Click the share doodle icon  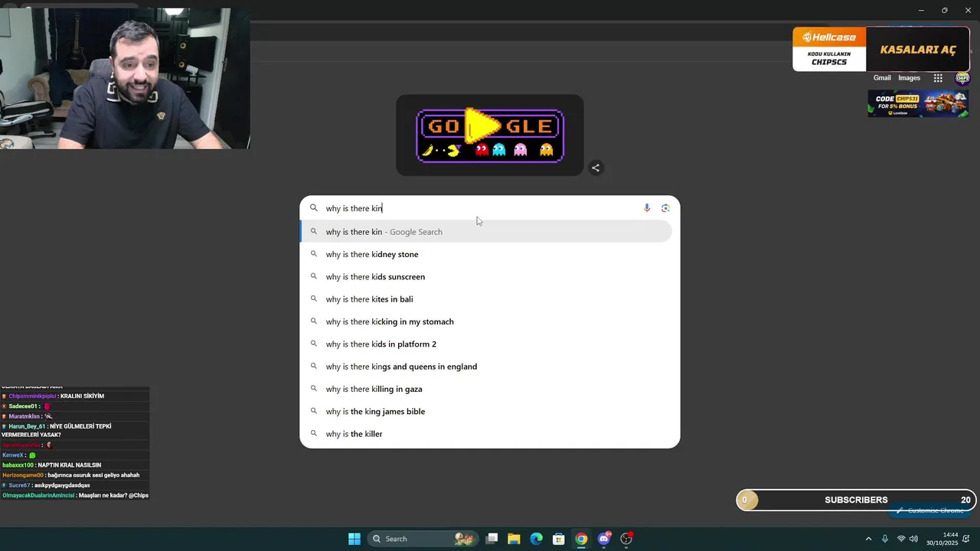point(596,168)
